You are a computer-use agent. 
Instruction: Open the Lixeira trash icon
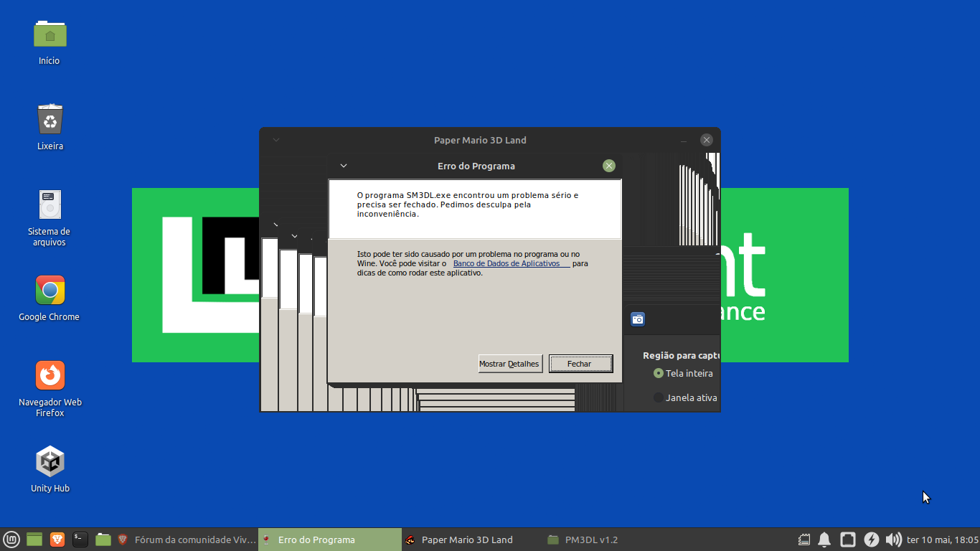coord(50,119)
